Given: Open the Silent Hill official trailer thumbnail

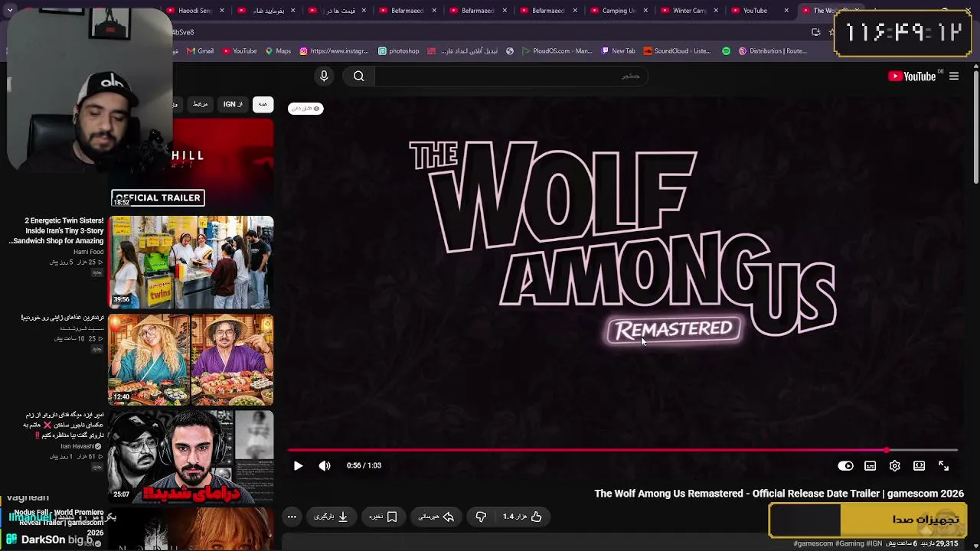Looking at the screenshot, I should point(191,164).
